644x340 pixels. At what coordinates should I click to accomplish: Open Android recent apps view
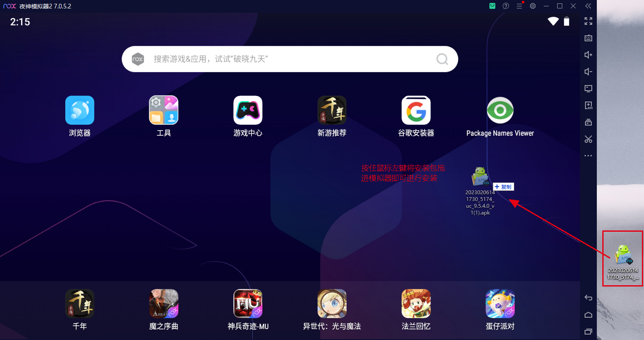point(588,332)
